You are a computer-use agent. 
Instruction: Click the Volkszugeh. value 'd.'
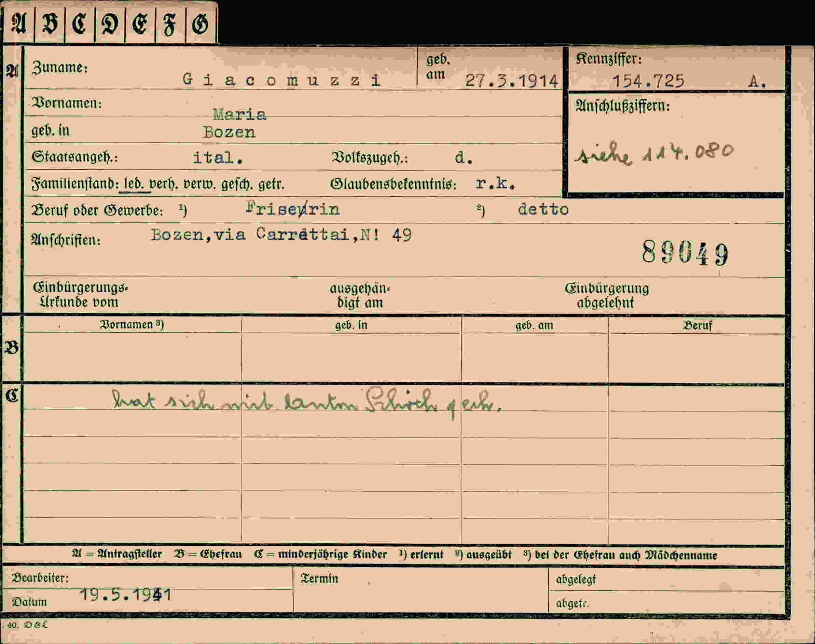(x=464, y=158)
